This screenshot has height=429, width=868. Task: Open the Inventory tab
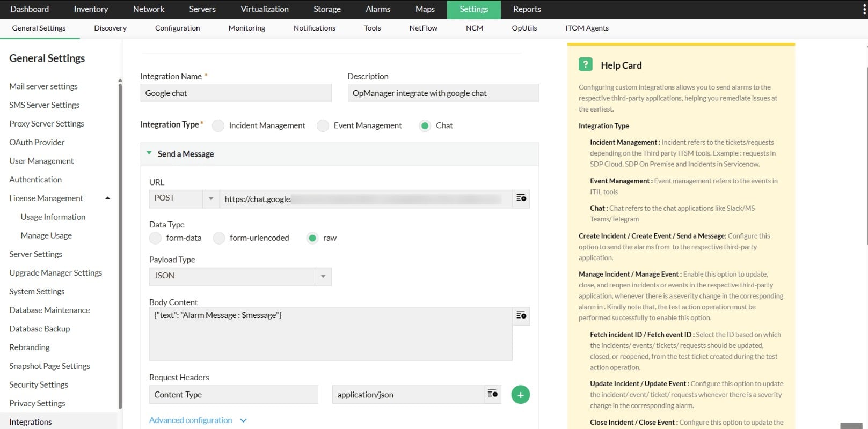(91, 9)
